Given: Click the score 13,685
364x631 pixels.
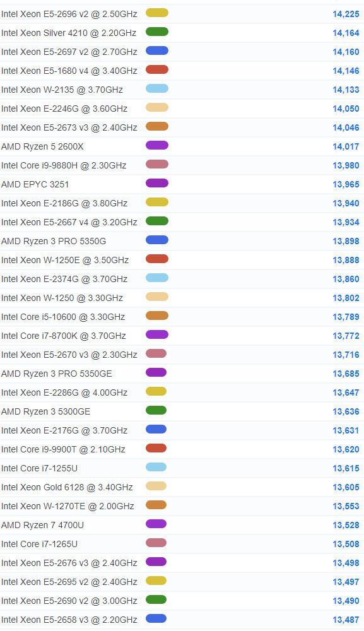Looking at the screenshot, I should point(346,374).
